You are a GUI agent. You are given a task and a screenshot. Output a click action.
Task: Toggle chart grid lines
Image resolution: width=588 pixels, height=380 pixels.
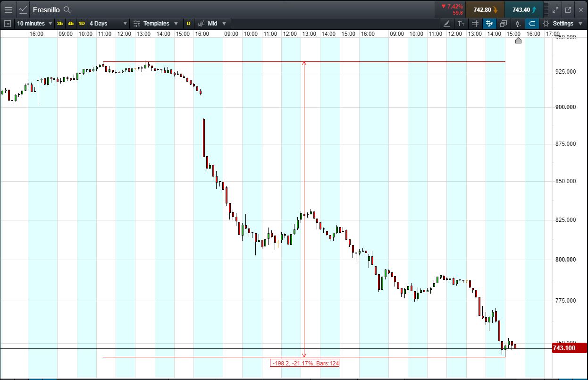click(475, 24)
